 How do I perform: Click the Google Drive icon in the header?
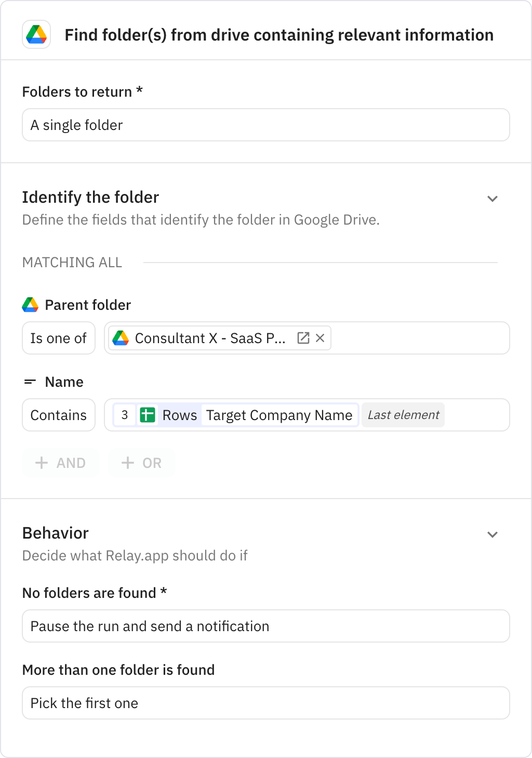(x=36, y=35)
